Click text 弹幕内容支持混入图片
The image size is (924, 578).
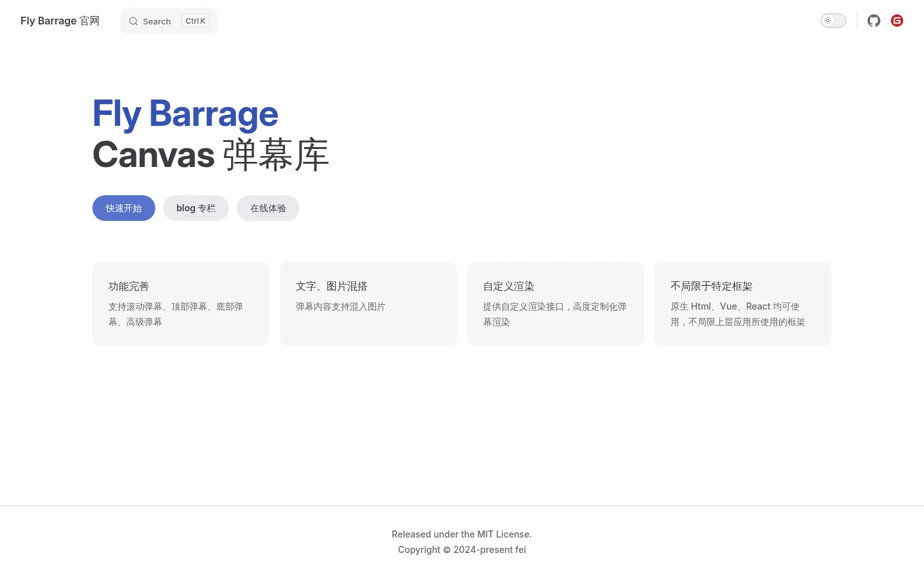341,307
